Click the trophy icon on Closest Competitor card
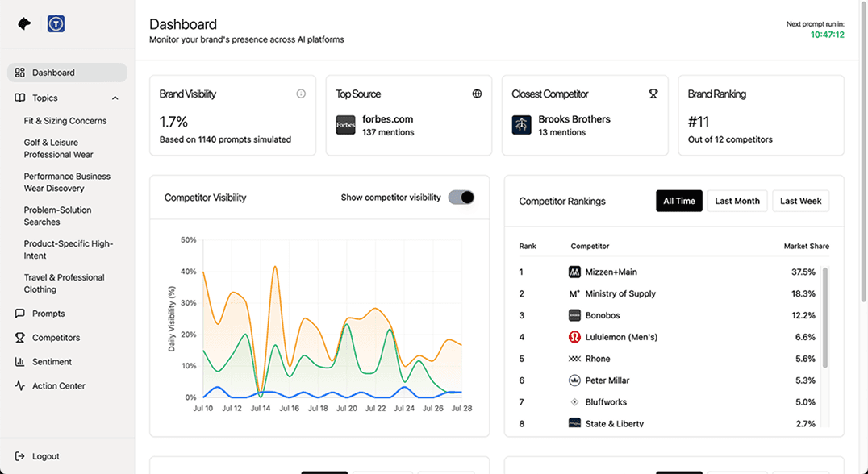868x474 pixels. pyautogui.click(x=653, y=94)
